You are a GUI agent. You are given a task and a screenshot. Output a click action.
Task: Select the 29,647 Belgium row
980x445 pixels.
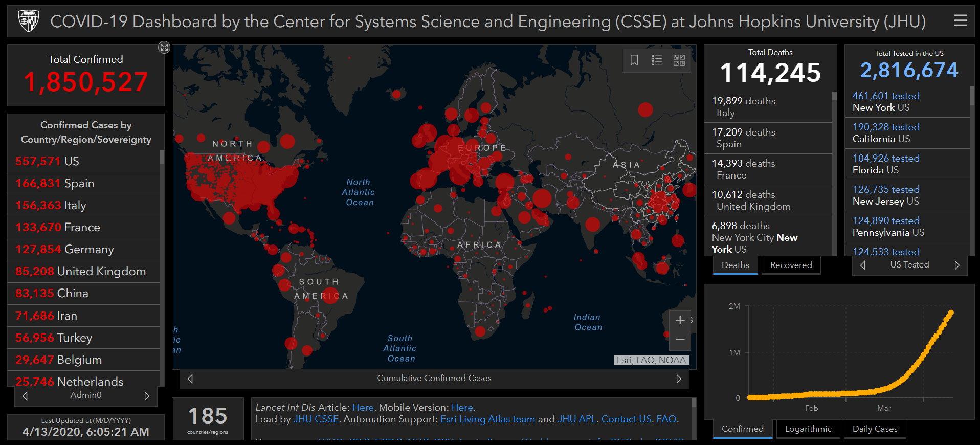84,360
